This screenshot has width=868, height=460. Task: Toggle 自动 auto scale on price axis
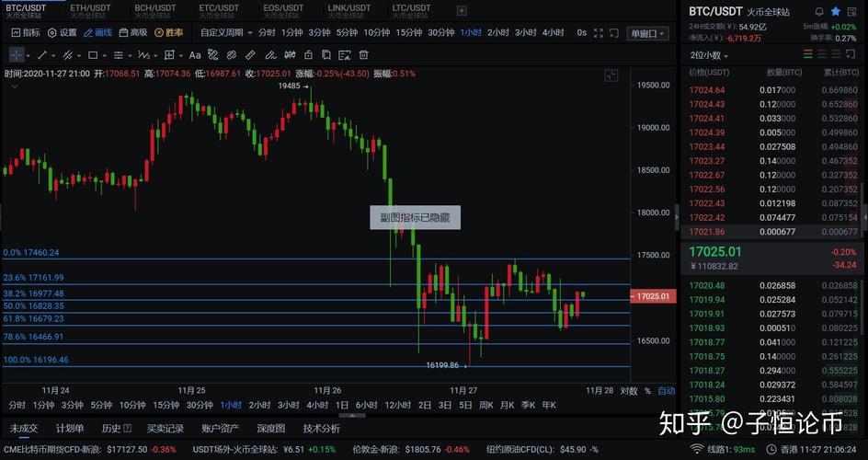(667, 391)
